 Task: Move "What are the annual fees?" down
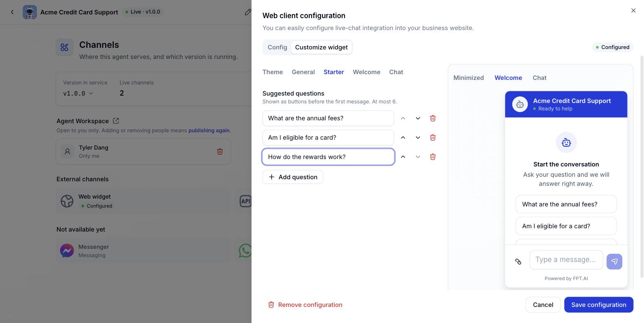tap(418, 118)
